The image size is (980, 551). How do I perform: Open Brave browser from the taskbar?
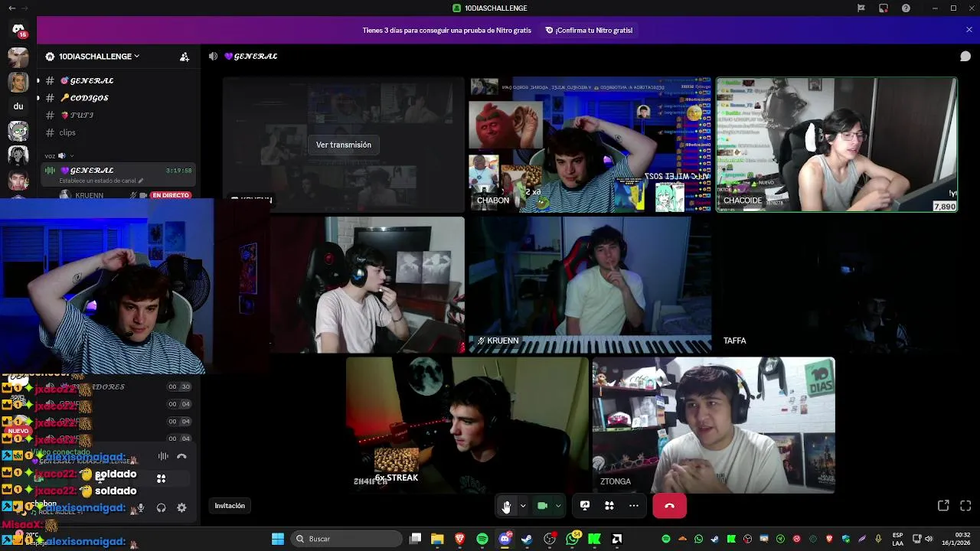point(459,539)
